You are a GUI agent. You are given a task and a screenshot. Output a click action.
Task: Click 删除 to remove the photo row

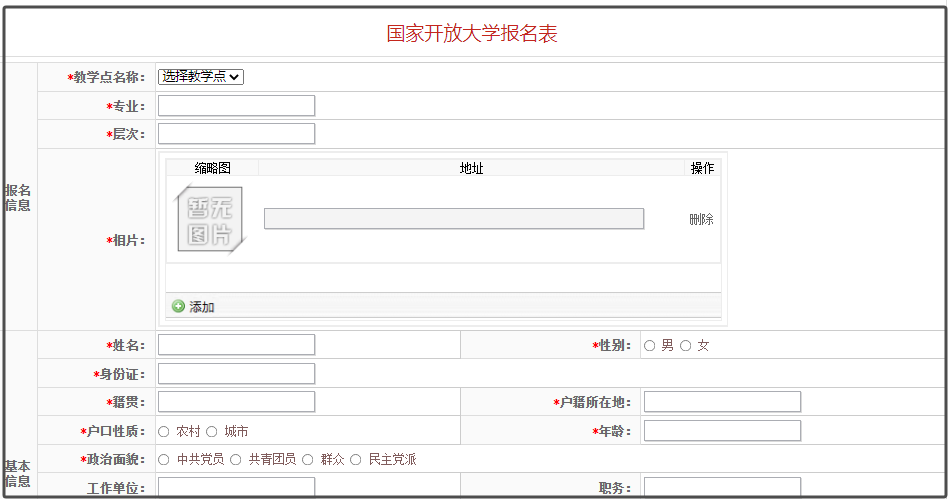click(701, 219)
